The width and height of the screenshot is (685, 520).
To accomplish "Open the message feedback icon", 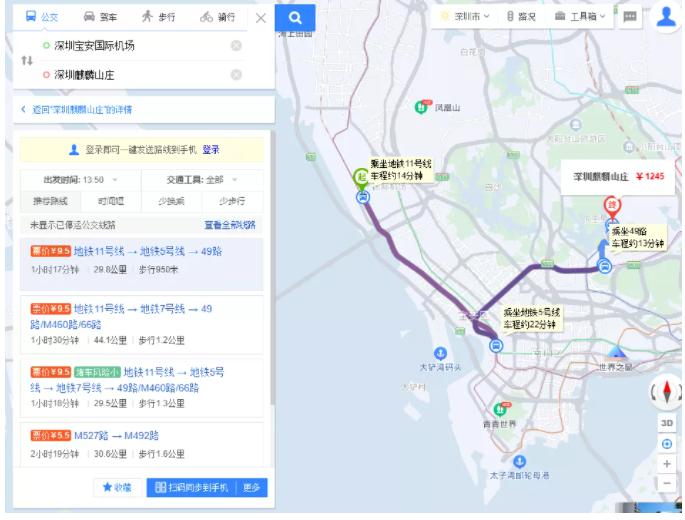I will coord(630,17).
